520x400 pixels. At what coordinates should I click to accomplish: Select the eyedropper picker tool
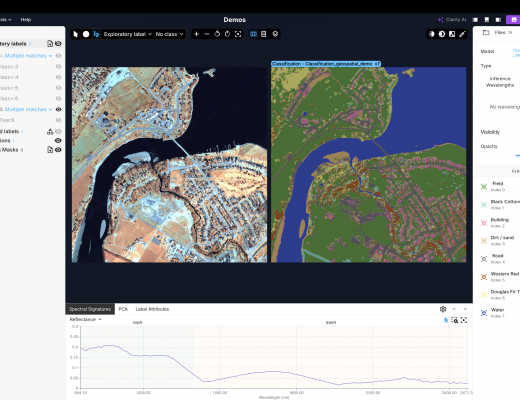coord(462,34)
